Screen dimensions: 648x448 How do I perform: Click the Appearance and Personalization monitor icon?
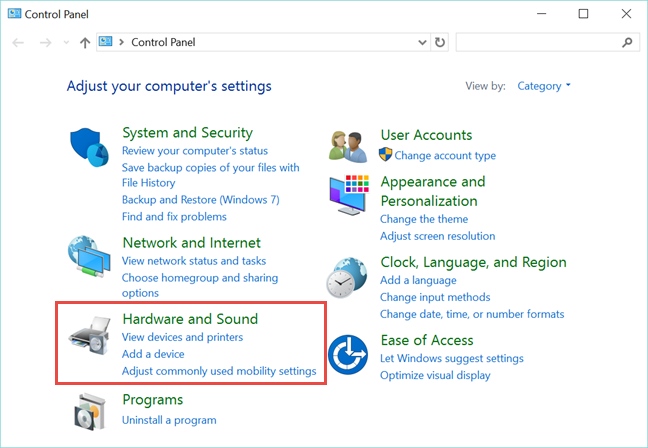coord(348,196)
